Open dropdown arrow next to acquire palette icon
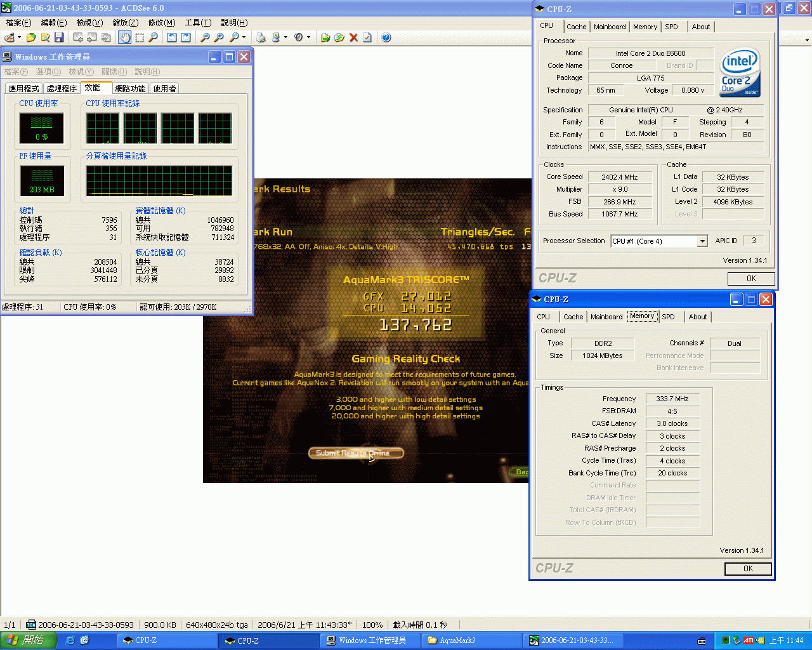Screen dimensions: 812x650 (x=20, y=37)
